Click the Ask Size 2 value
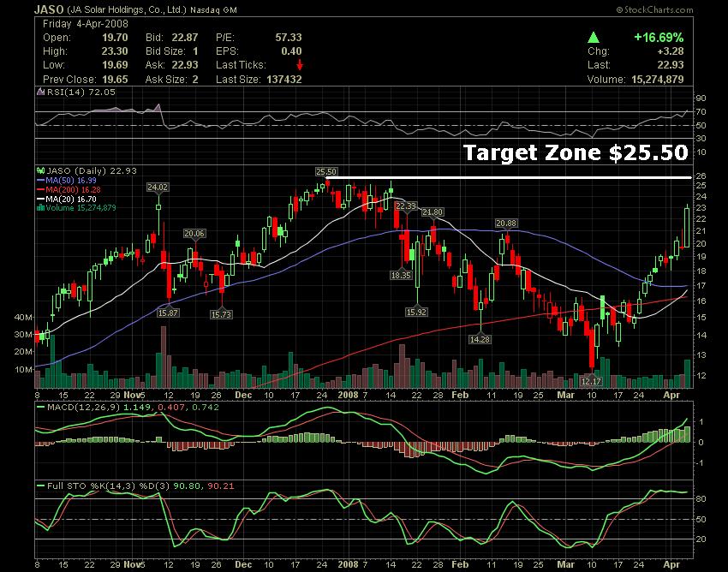Viewport: 728px width, 572px height. click(x=195, y=80)
